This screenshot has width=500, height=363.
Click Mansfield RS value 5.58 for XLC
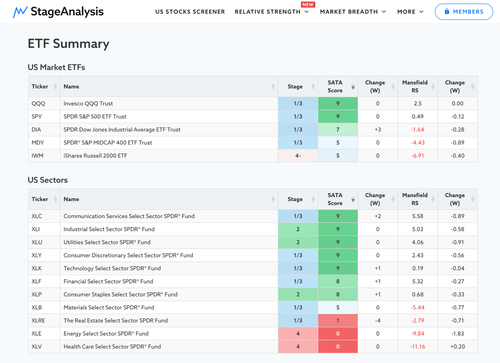(418, 216)
